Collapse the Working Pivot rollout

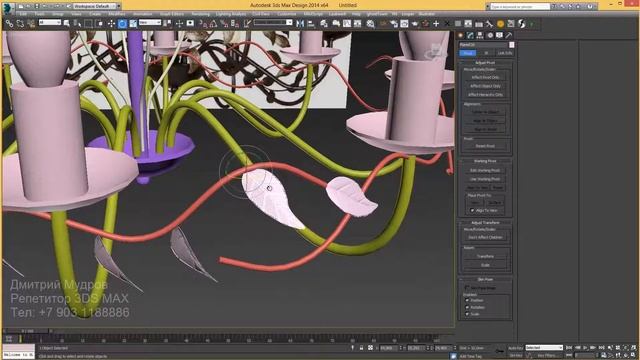[x=485, y=161]
